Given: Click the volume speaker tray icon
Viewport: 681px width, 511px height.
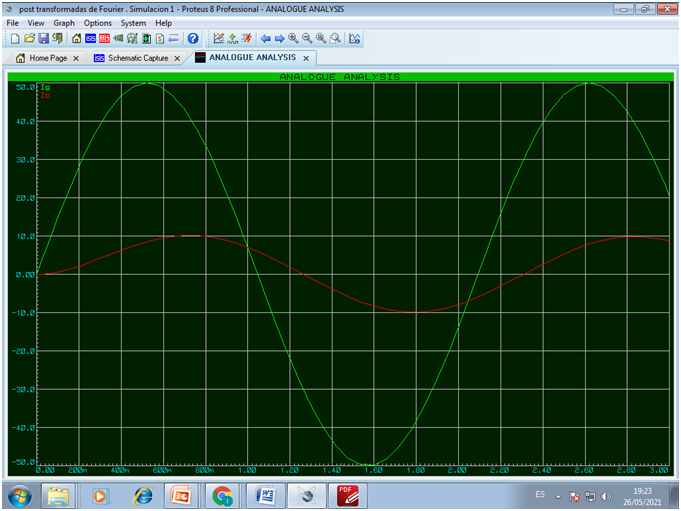Looking at the screenshot, I should click(x=606, y=496).
